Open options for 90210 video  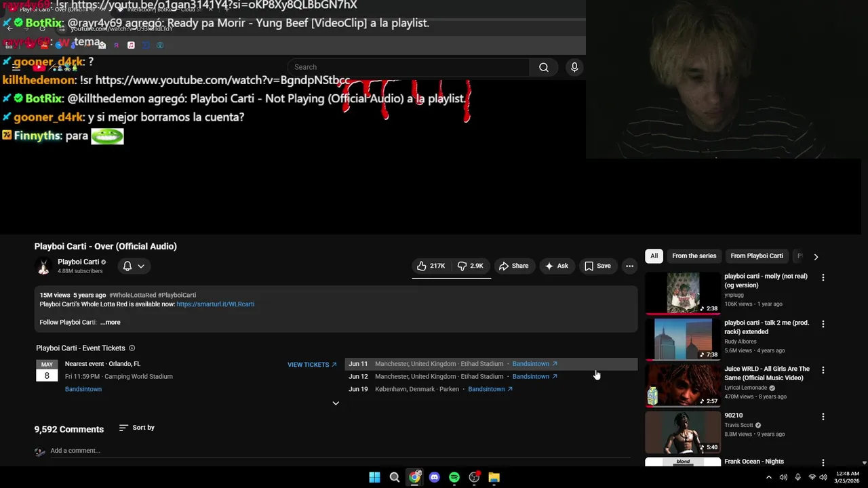[823, 417]
